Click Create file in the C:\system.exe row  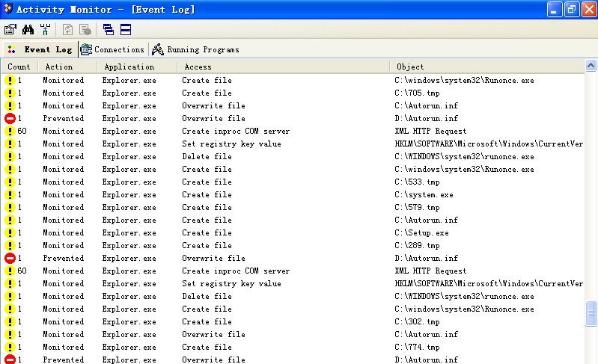click(x=207, y=194)
